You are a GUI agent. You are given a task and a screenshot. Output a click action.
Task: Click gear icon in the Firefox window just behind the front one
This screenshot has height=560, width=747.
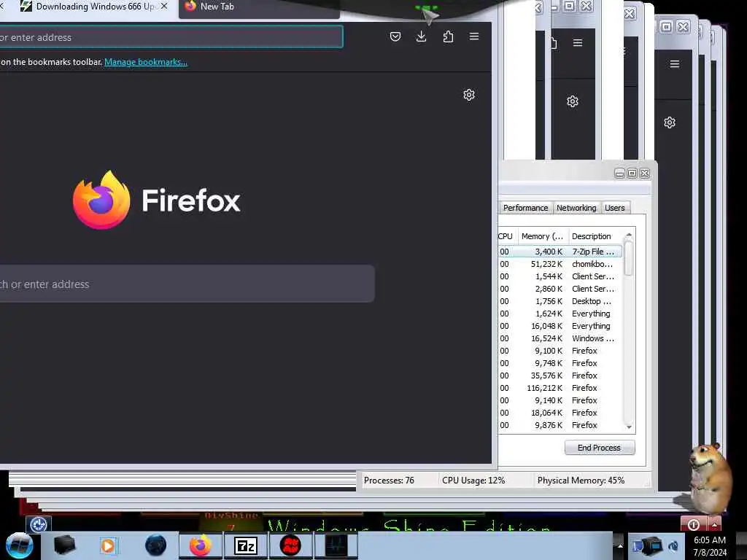(x=572, y=101)
